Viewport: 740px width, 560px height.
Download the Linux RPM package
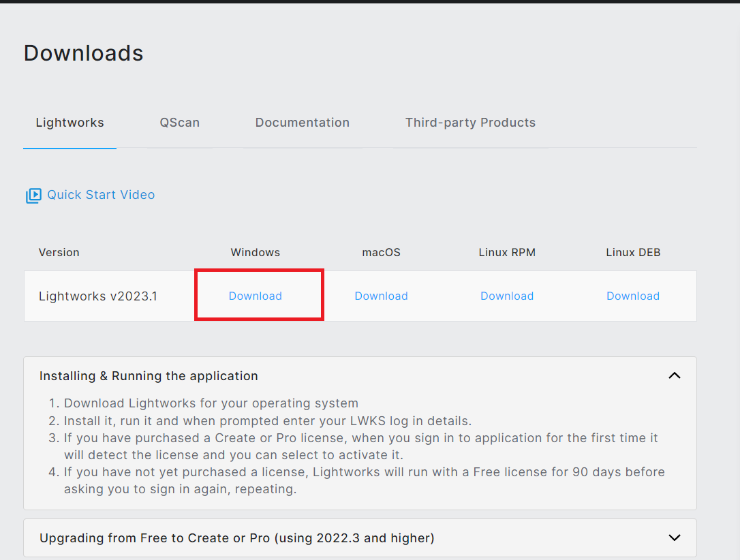pos(507,296)
